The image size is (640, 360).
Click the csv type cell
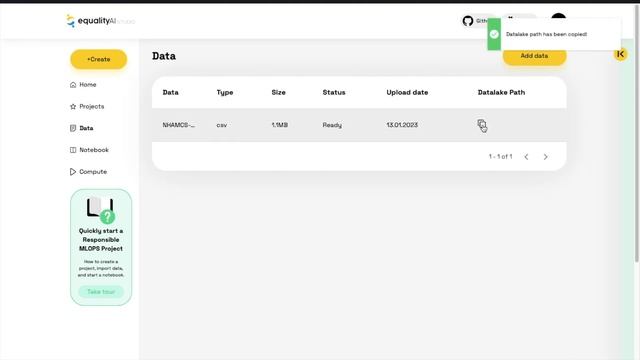tap(222, 125)
